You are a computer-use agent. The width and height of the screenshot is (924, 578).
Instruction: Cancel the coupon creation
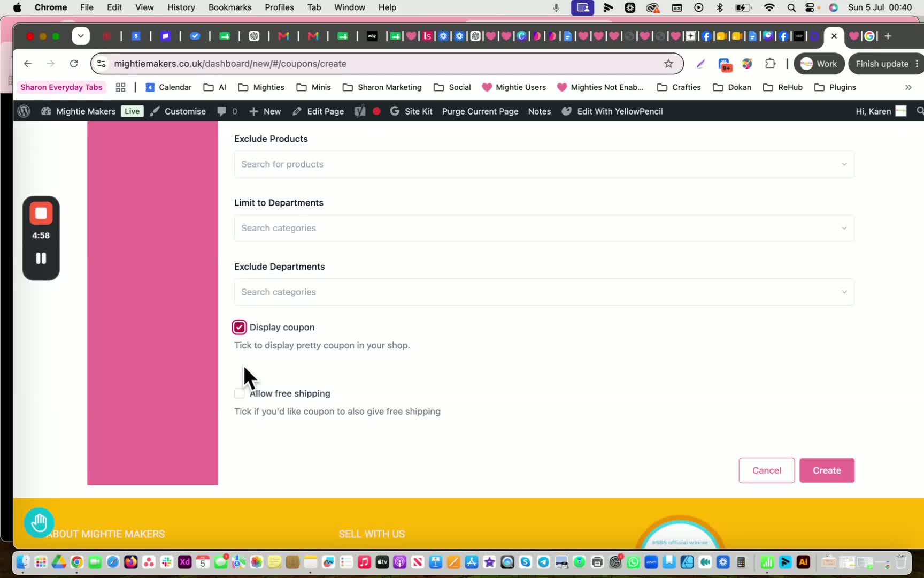tap(766, 470)
